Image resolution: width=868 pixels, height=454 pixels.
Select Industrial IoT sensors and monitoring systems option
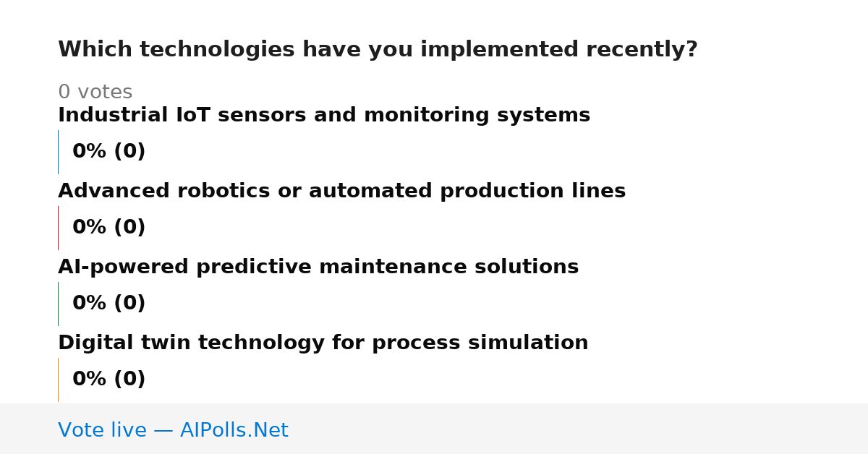[324, 116]
